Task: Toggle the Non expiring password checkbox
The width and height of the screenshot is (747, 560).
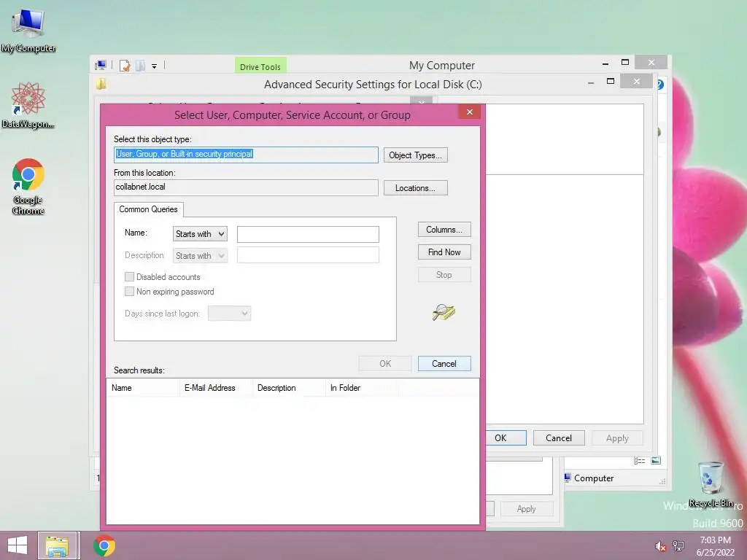Action: pyautogui.click(x=129, y=292)
